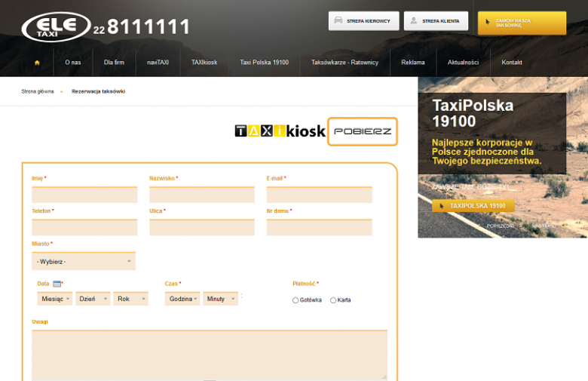The image size is (588, 381).
Task: Focus the Ulica input field
Action: [x=202, y=228]
